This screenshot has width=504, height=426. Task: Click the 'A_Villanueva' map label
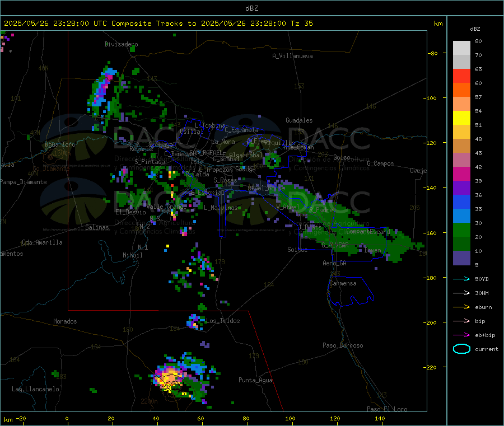[x=292, y=56]
